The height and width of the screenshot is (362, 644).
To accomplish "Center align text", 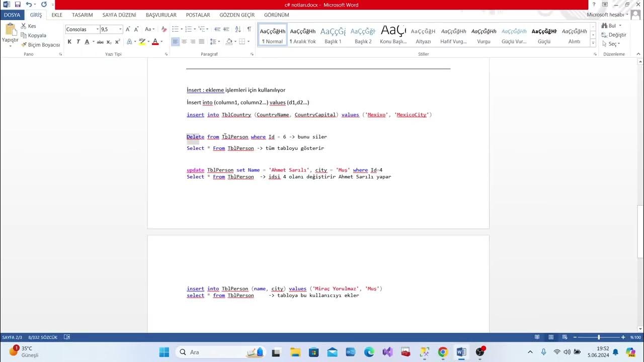I will click(184, 42).
